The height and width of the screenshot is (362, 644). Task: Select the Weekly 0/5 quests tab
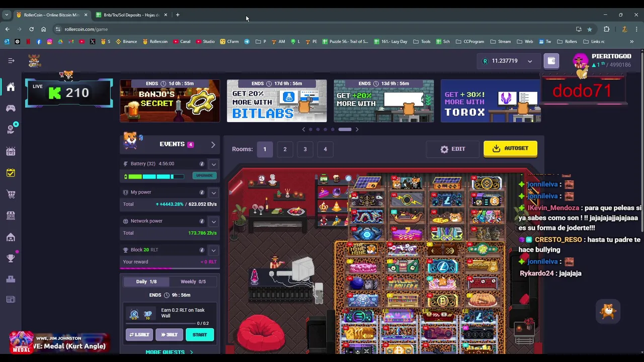(193, 282)
